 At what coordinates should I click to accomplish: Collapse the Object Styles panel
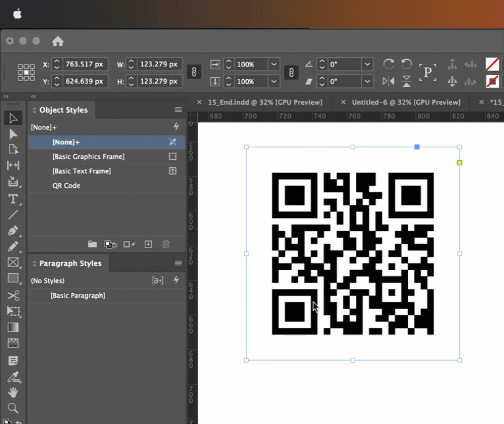click(34, 110)
